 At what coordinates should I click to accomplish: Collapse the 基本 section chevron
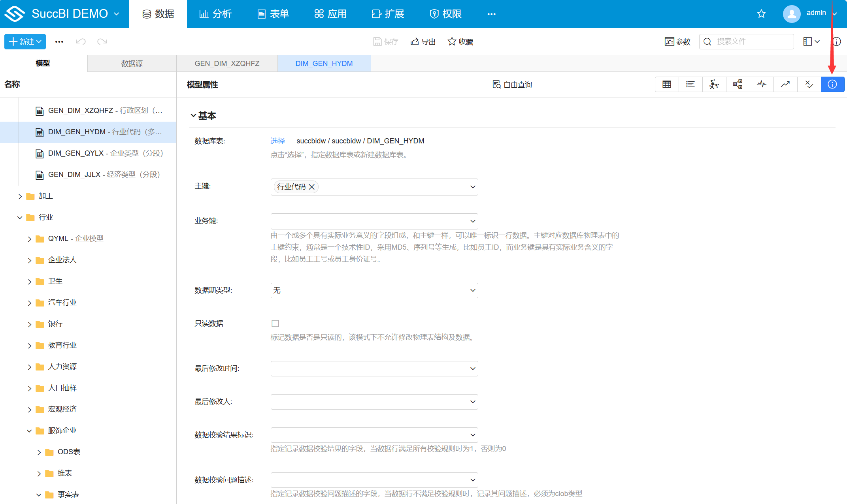tap(193, 115)
